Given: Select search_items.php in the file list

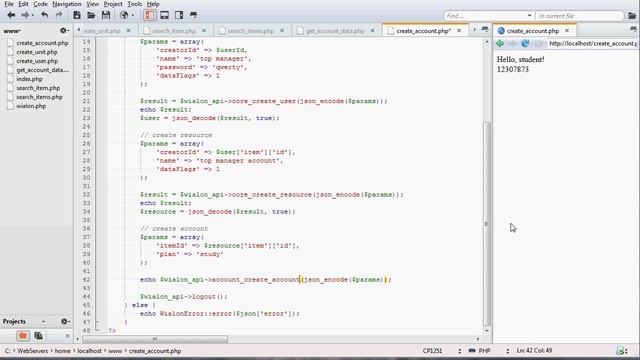Looking at the screenshot, I should 39,97.
